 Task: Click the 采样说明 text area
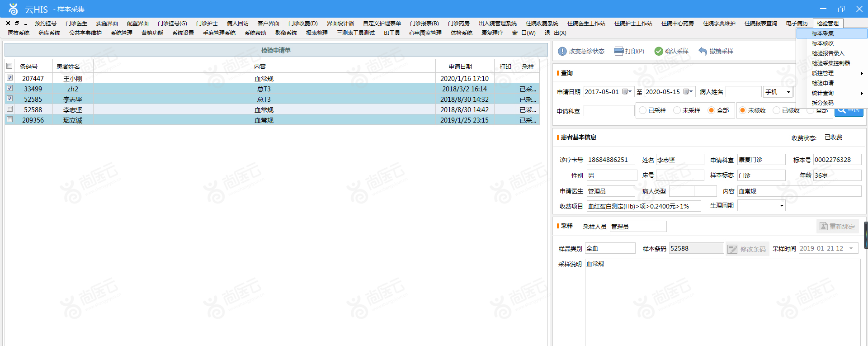pos(723,302)
